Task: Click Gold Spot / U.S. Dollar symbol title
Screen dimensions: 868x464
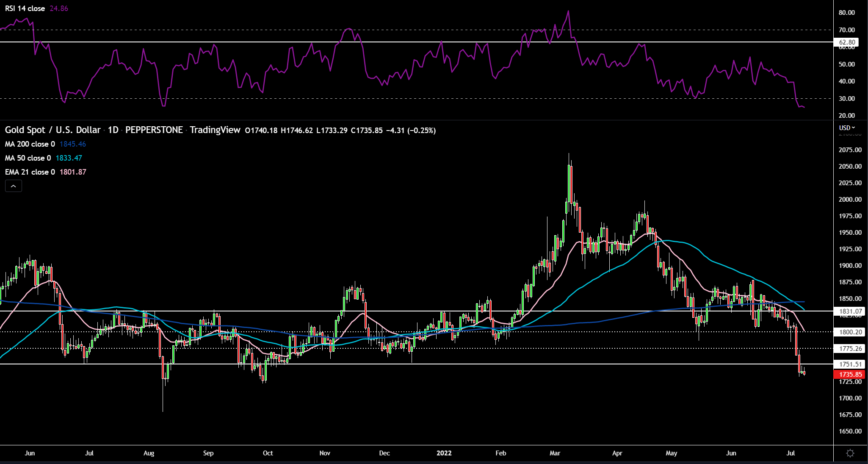Action: pos(53,130)
